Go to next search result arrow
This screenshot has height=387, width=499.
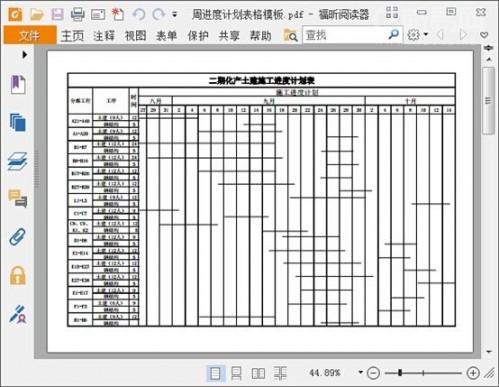tap(463, 35)
